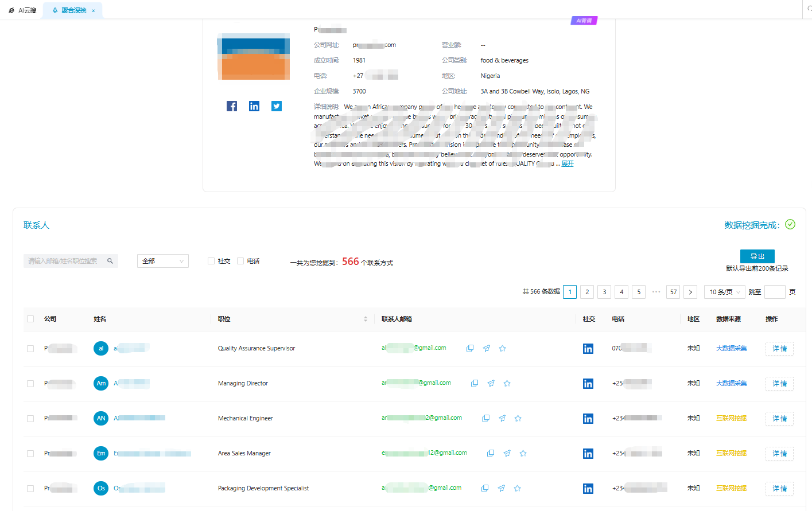
Task: Sort the table by the 职位 column
Action: point(366,319)
